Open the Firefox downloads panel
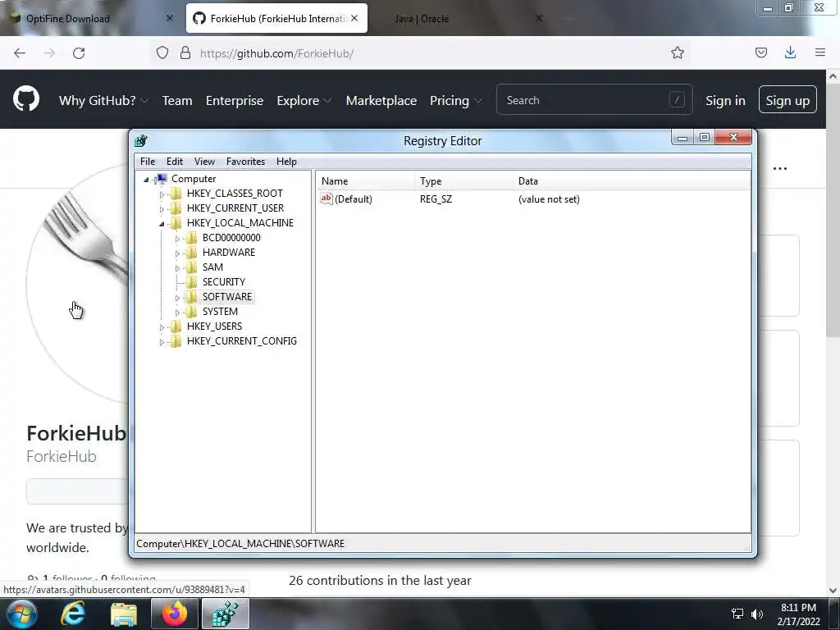840x630 pixels. pyautogui.click(x=790, y=52)
